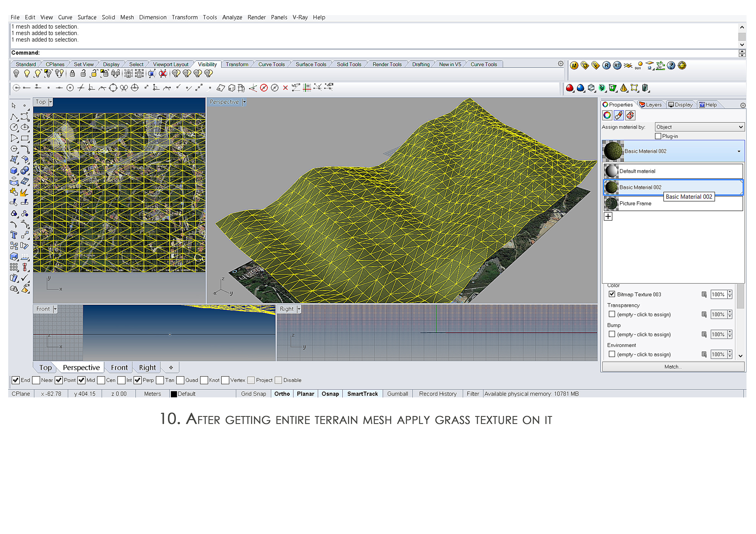Select the Text tool in left toolbar
Viewport: 756px width, 534px height.
[x=14, y=235]
